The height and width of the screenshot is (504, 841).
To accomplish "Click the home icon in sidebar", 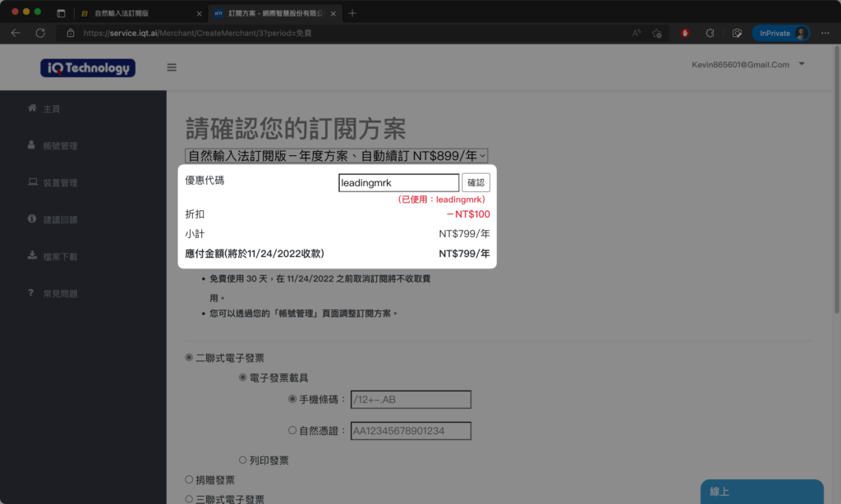I will click(x=32, y=108).
